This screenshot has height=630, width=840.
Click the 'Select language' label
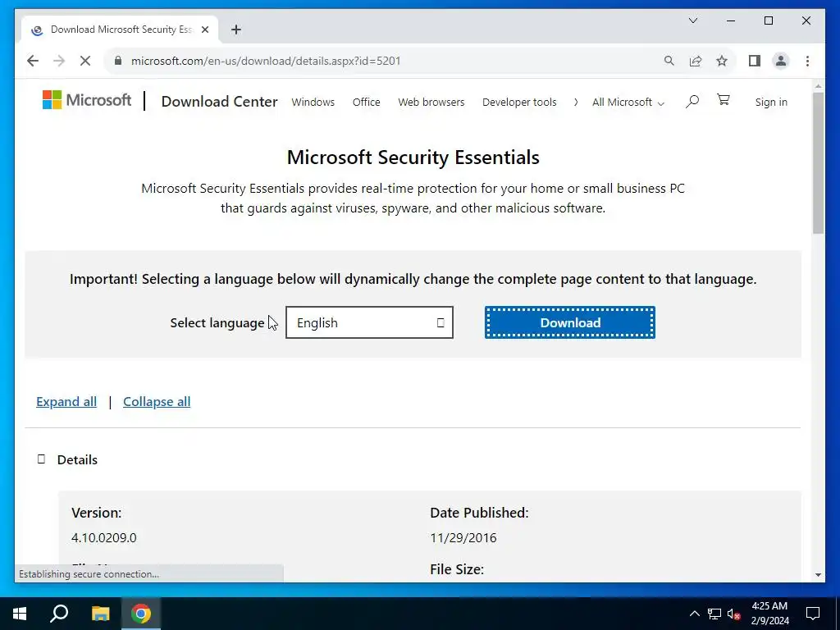click(x=217, y=323)
